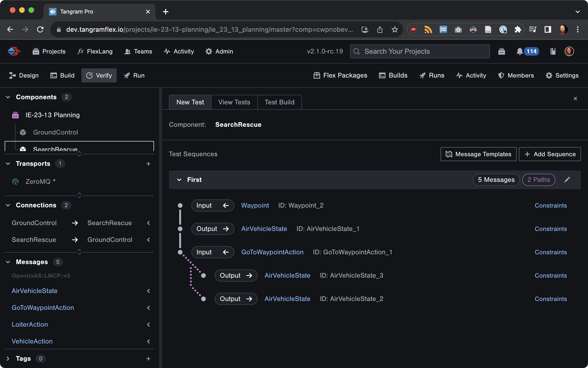Viewport: 588px width, 368px height.
Task: Click the Tangram Flex logo icon
Action: pos(14,51)
